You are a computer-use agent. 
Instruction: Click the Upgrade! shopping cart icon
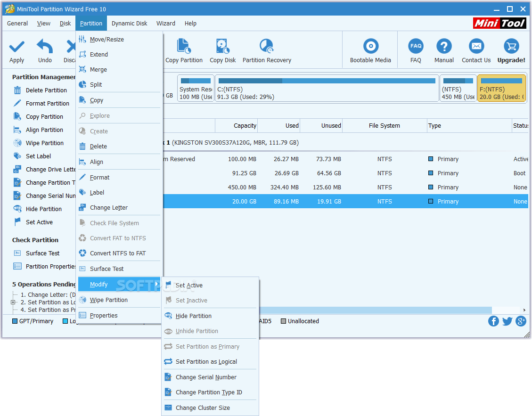[511, 46]
